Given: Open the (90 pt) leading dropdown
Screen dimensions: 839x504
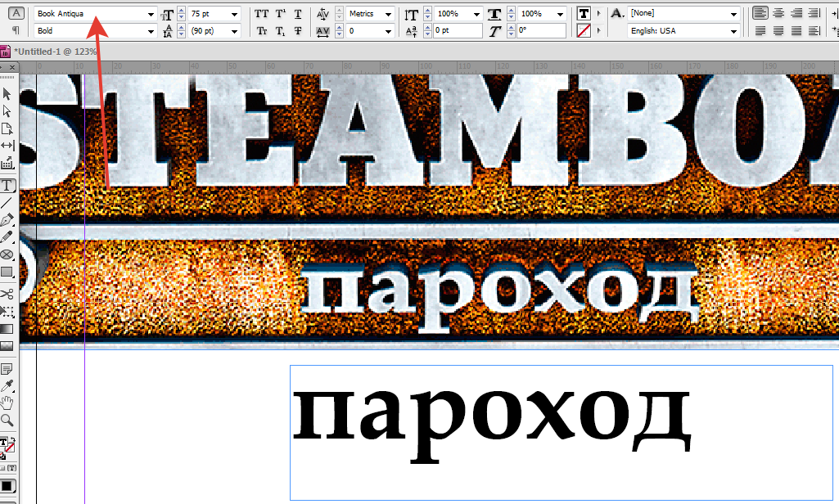Looking at the screenshot, I should click(x=234, y=32).
